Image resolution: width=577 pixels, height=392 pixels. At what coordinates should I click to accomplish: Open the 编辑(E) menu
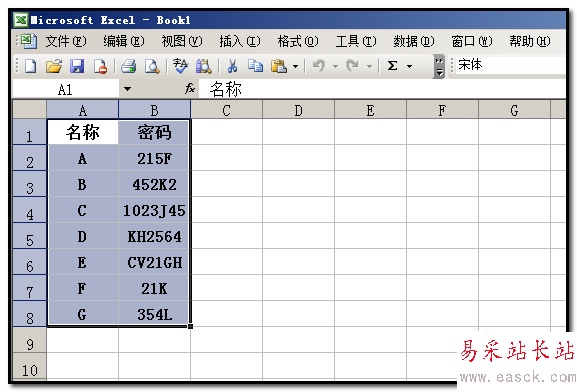[124, 41]
